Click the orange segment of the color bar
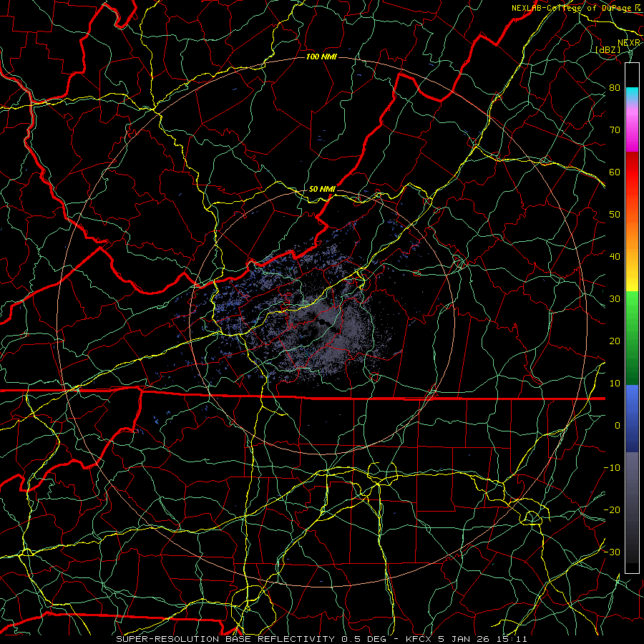 pos(632,230)
